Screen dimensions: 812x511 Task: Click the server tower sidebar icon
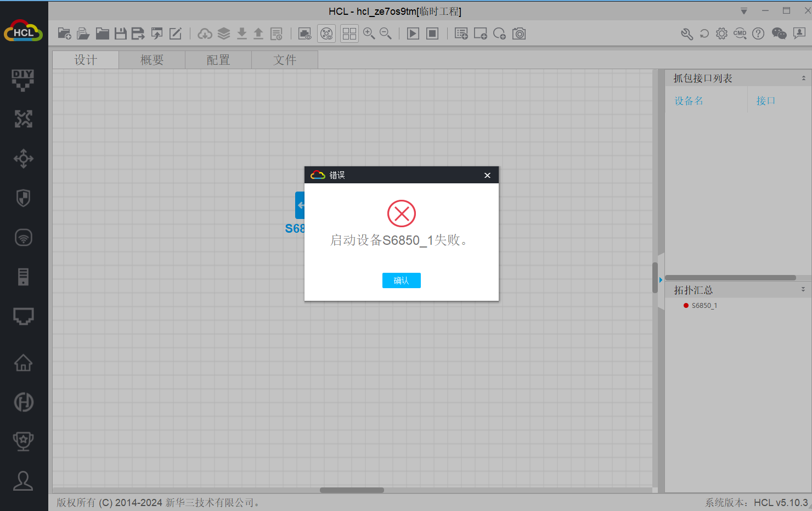[x=23, y=277]
